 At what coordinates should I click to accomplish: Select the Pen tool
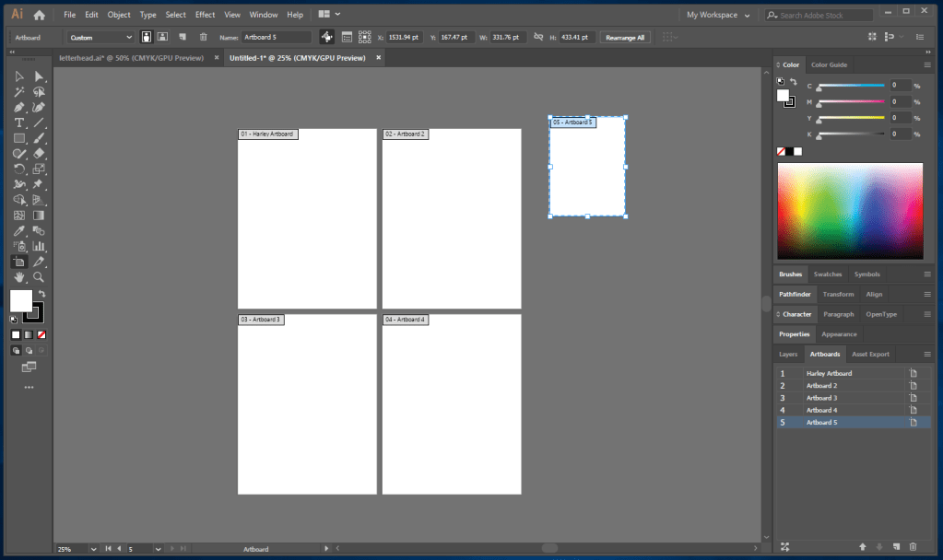click(x=18, y=107)
